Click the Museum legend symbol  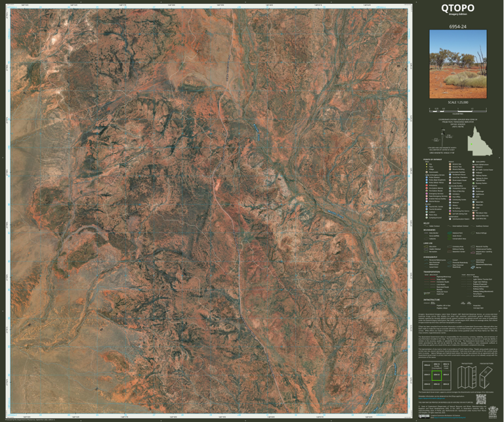pyautogui.click(x=450, y=203)
